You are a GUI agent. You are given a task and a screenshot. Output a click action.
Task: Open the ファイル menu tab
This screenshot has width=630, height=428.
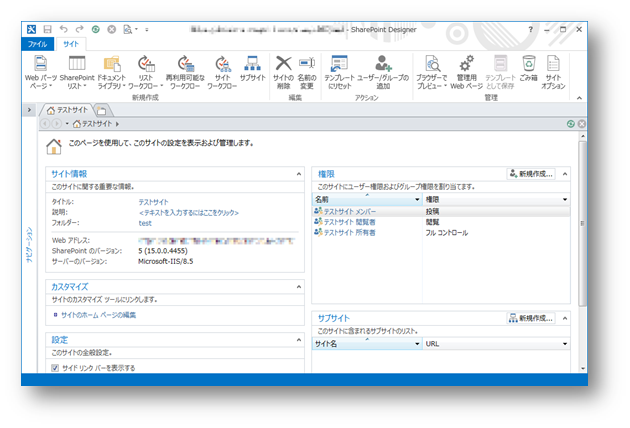[x=38, y=44]
